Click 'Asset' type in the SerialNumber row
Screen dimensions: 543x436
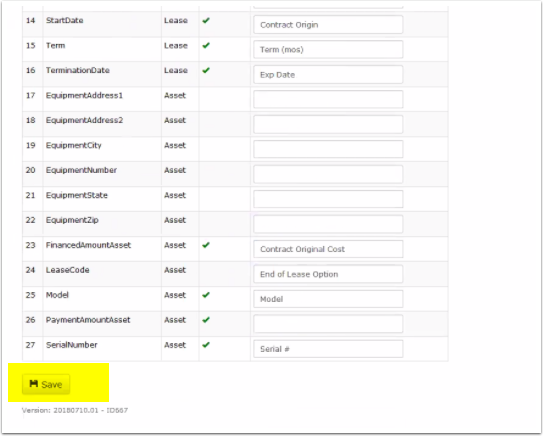175,345
